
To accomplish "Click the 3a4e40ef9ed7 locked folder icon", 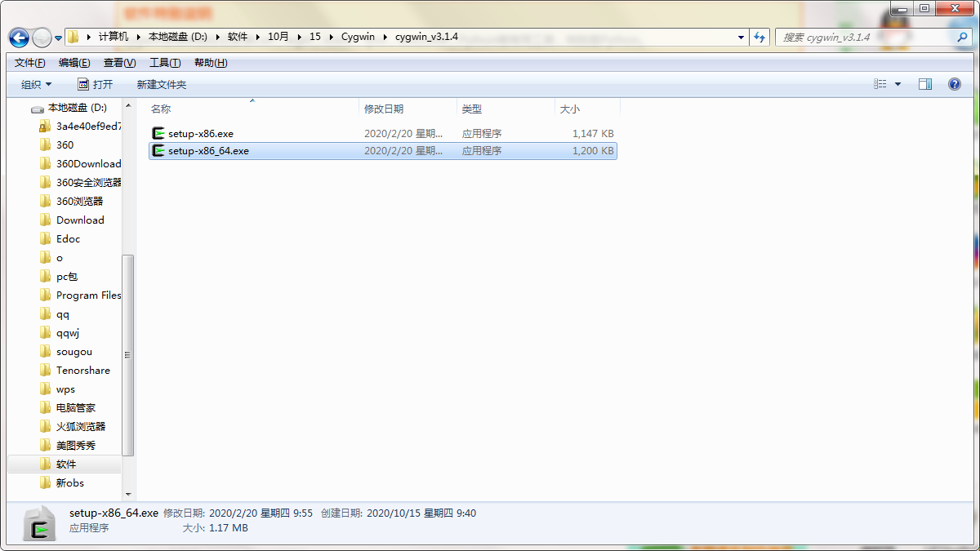I will (46, 126).
